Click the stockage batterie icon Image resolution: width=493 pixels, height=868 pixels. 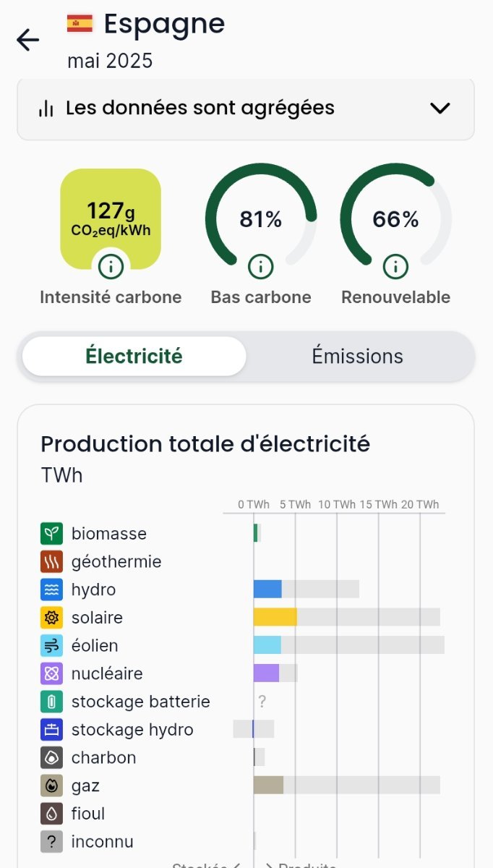click(x=51, y=702)
